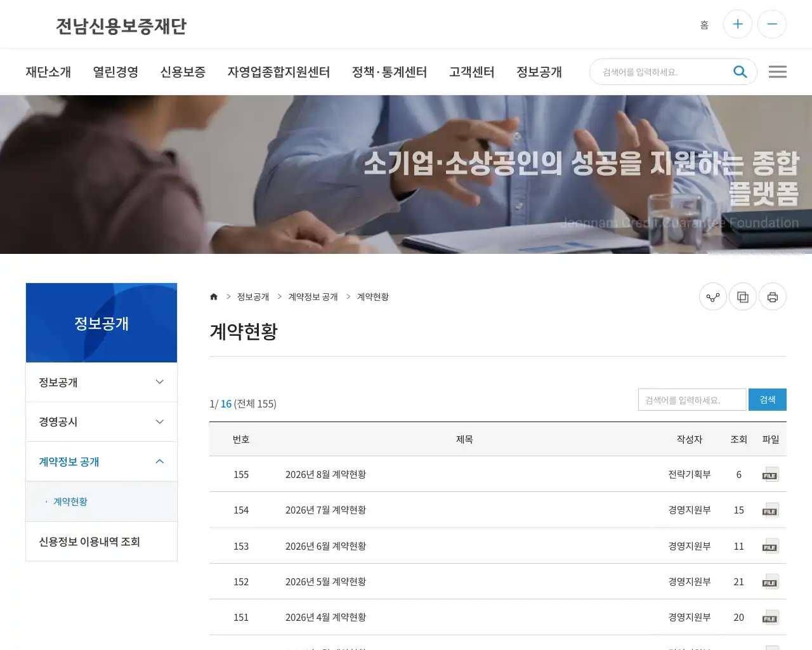The image size is (812, 650).
Task: Open the 정책·통계센터 main menu
Action: pos(390,72)
